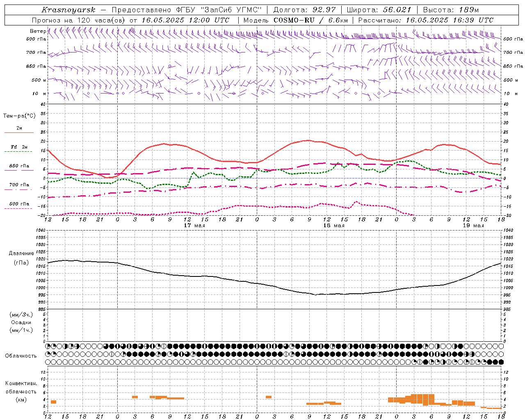
Task: Click 'Прогноз на 120 часа(ов)' forecast text
Action: tap(79, 20)
